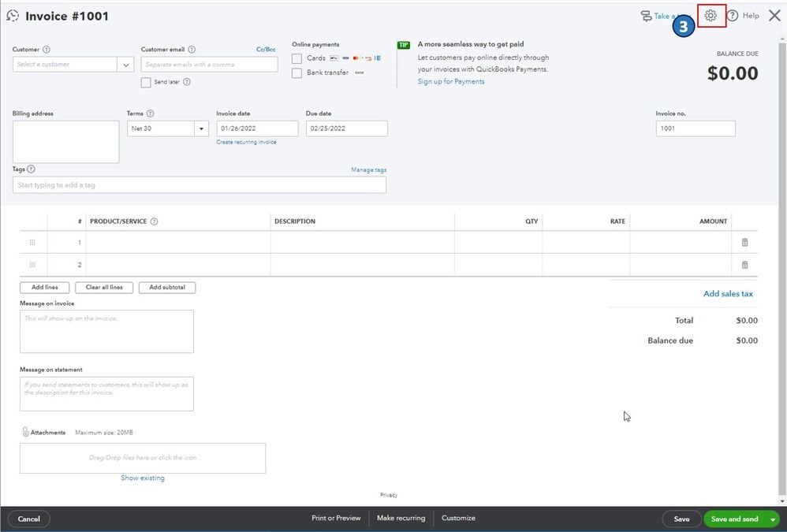The height and width of the screenshot is (532, 787).
Task: Click Make recurring in bottom bar
Action: coord(401,519)
